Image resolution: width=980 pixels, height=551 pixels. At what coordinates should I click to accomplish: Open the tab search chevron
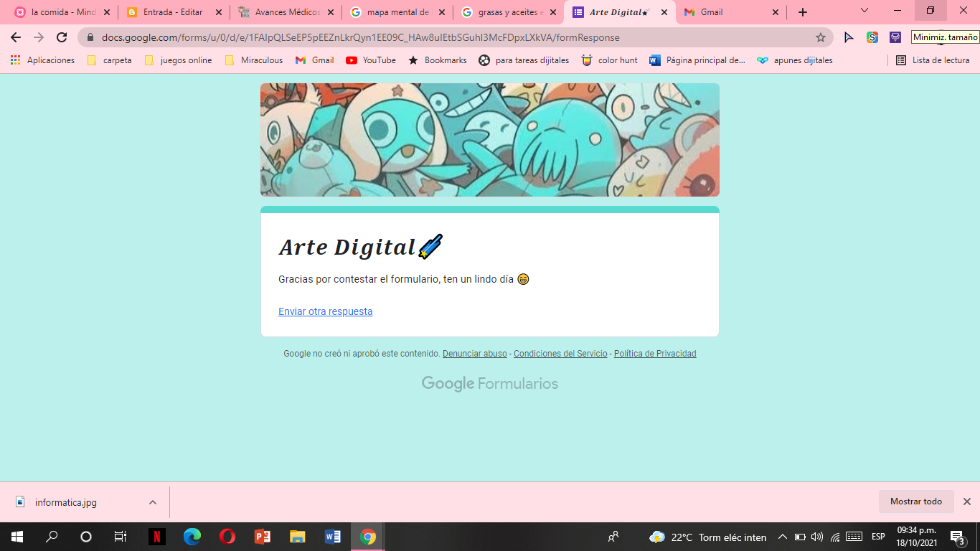(x=864, y=10)
